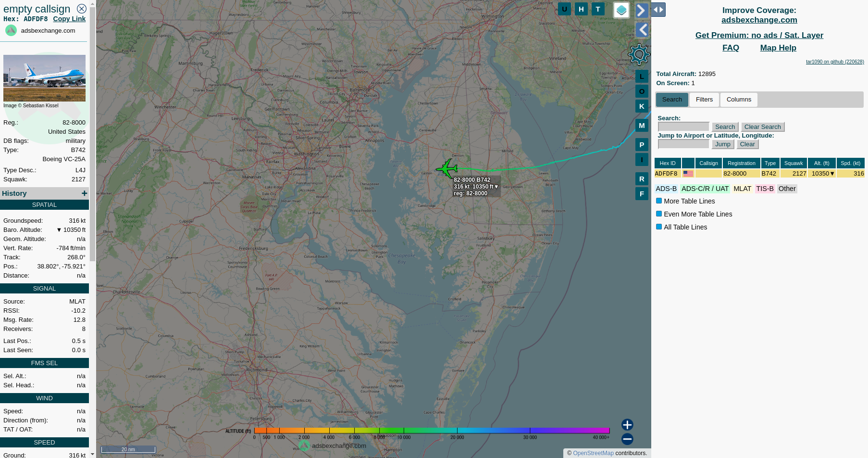Click the US flag in table row
This screenshot has height=458, width=868.
coord(688,174)
